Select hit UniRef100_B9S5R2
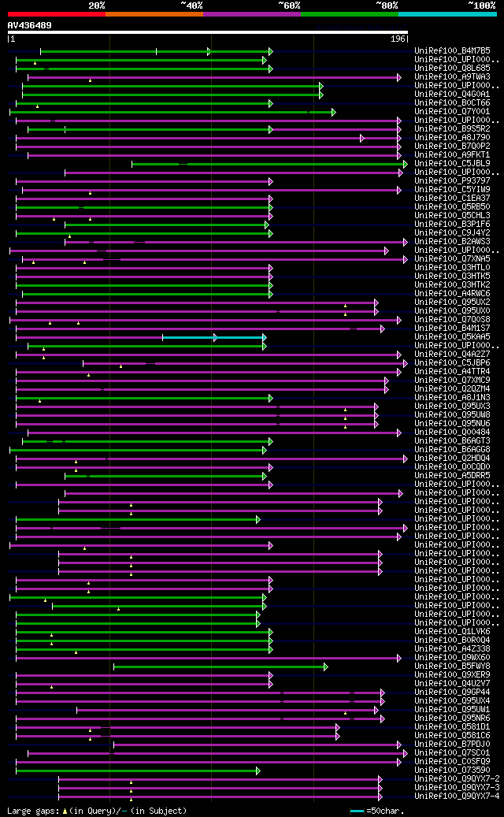The image size is (504, 817). pos(452,128)
